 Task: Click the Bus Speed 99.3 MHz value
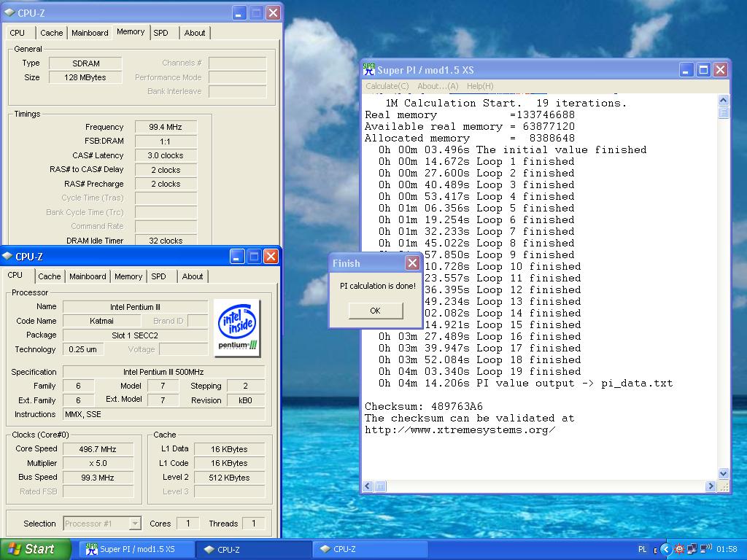[98, 478]
